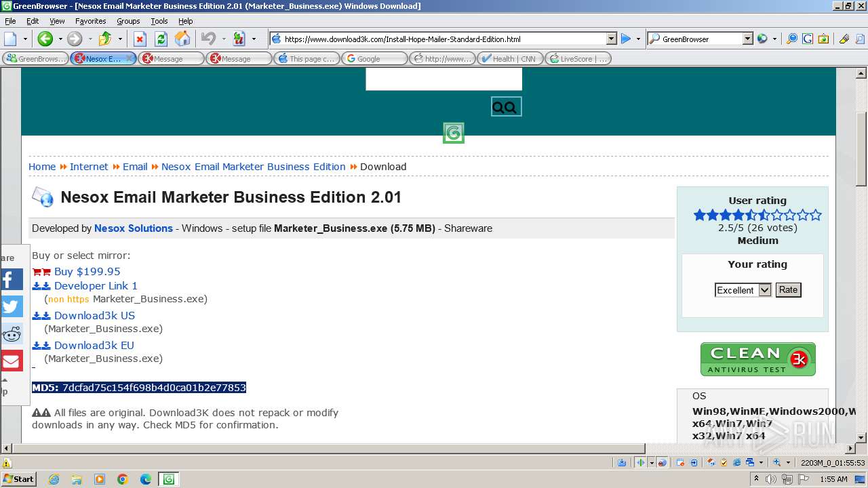The height and width of the screenshot is (488, 868).
Task: Click the Up folder arrow icon
Action: coord(105,39)
